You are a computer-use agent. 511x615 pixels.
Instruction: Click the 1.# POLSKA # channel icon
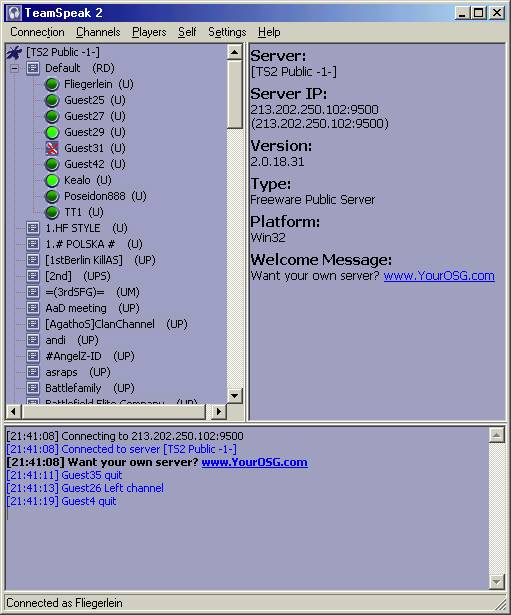coord(33,244)
